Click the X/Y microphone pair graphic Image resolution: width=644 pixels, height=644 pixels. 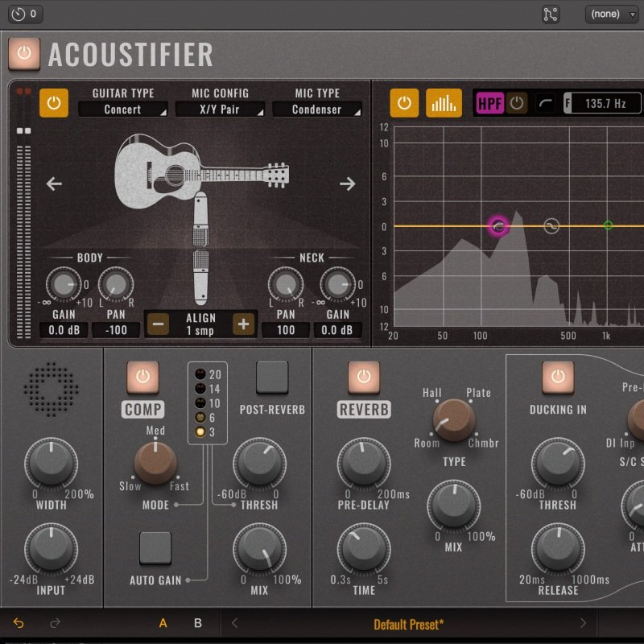200,249
